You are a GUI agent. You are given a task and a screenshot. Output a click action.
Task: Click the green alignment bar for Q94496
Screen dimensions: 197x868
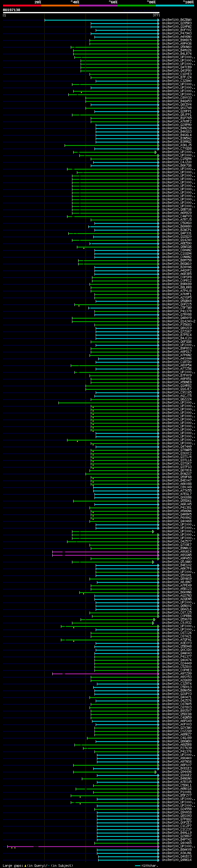(115, 772)
